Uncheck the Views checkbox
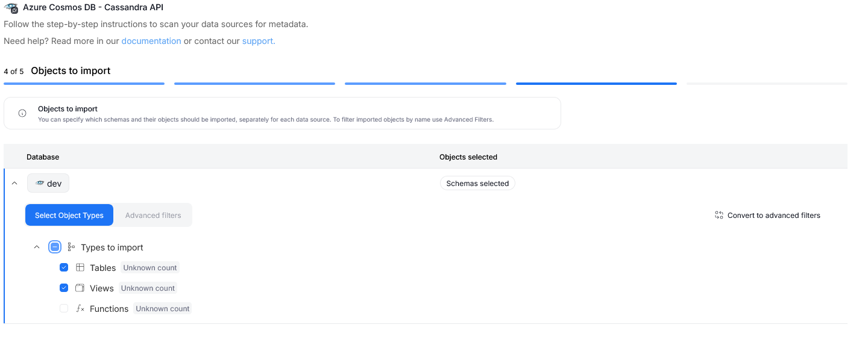This screenshot has width=868, height=360. [64, 288]
